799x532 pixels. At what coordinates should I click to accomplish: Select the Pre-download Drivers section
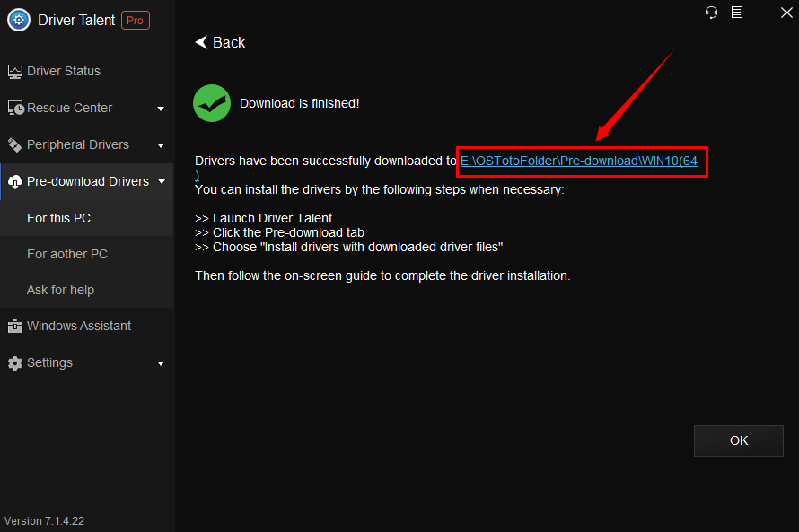(86, 182)
